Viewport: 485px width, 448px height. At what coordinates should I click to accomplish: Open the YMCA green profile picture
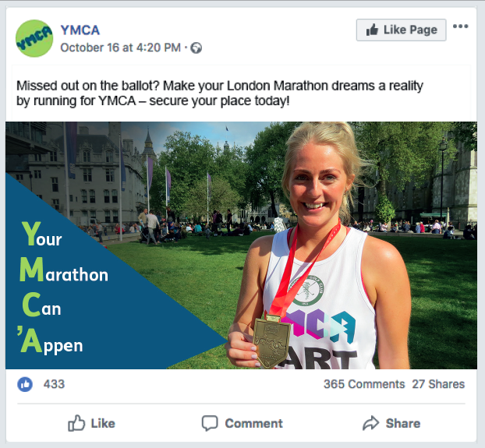[x=35, y=38]
